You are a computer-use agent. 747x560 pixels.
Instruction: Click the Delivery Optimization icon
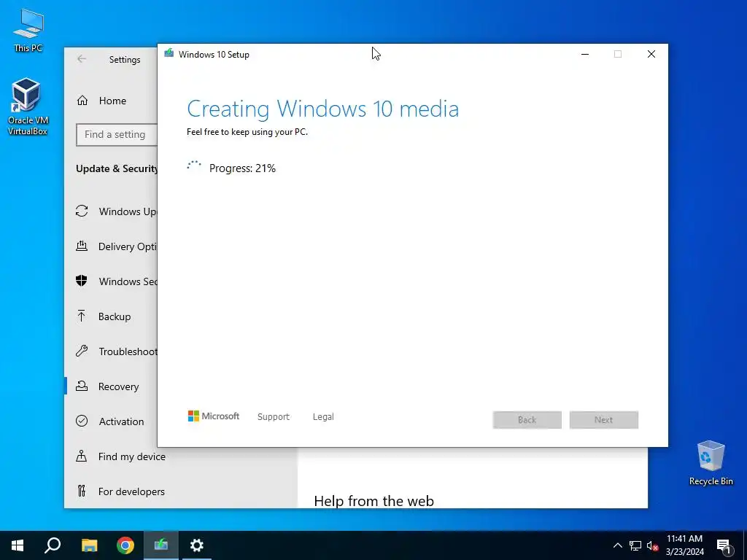82,246
